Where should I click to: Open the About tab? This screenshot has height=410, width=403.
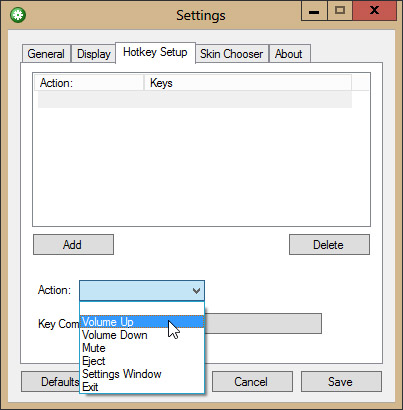pos(289,54)
